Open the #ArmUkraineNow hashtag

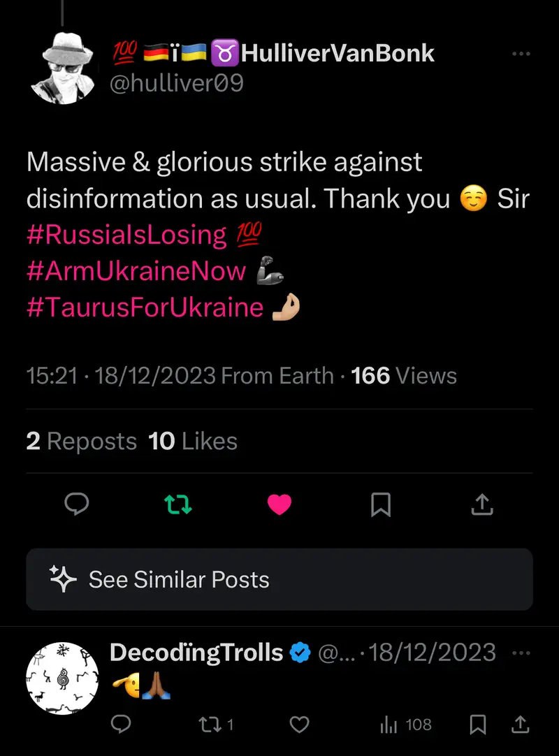point(136,271)
